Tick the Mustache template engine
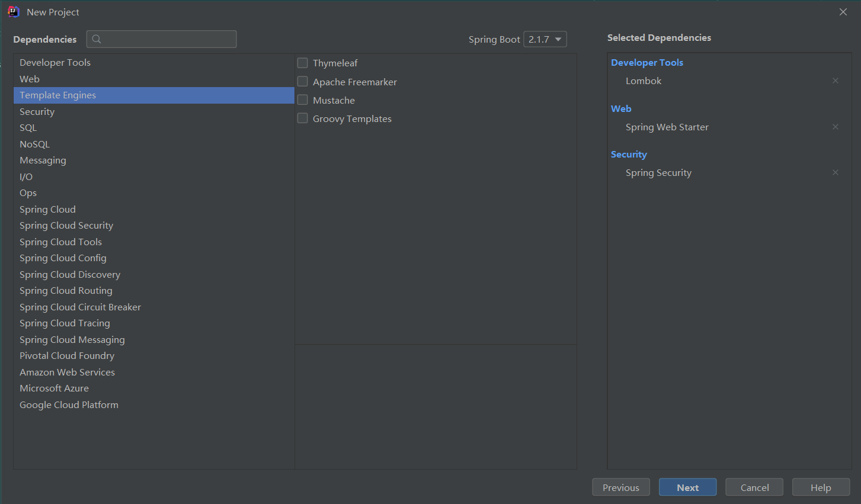 [302, 99]
